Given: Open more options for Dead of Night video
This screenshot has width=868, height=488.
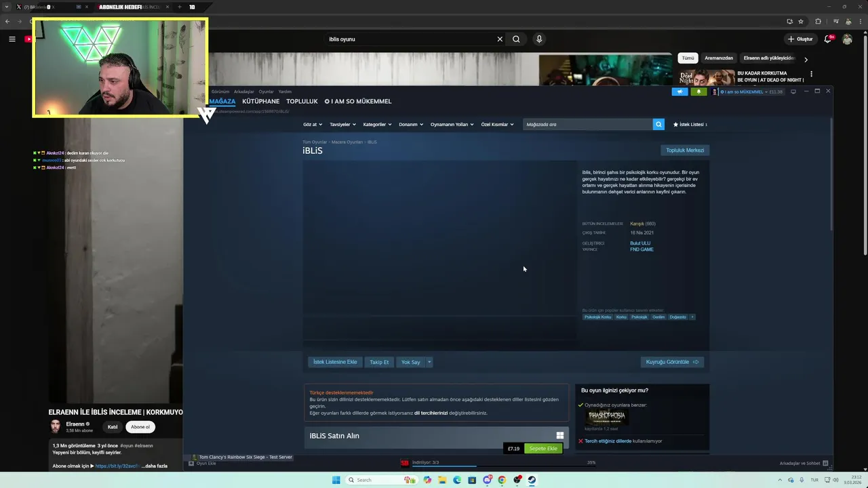Looking at the screenshot, I should click(811, 74).
